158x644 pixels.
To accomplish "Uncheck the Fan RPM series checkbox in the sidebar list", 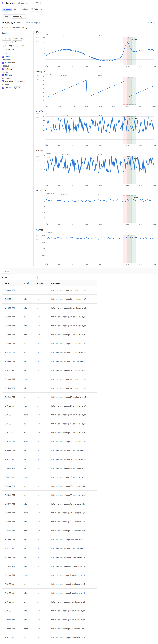I will coord(3,88).
